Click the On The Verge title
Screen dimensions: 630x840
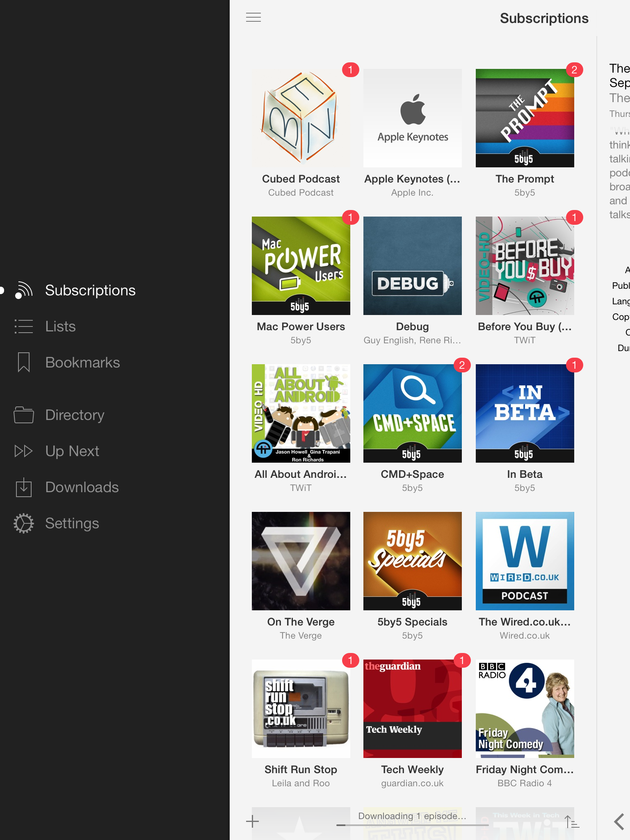pos(301,622)
